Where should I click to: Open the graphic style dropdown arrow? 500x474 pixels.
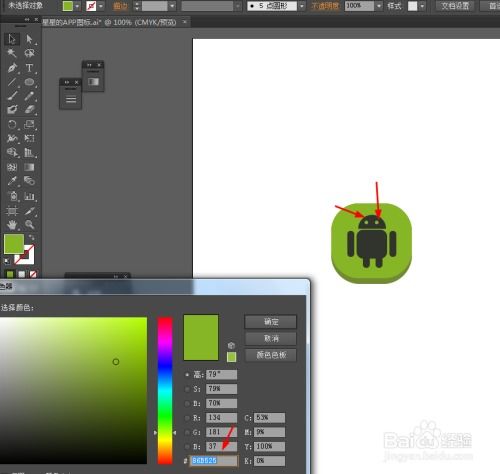(x=422, y=6)
